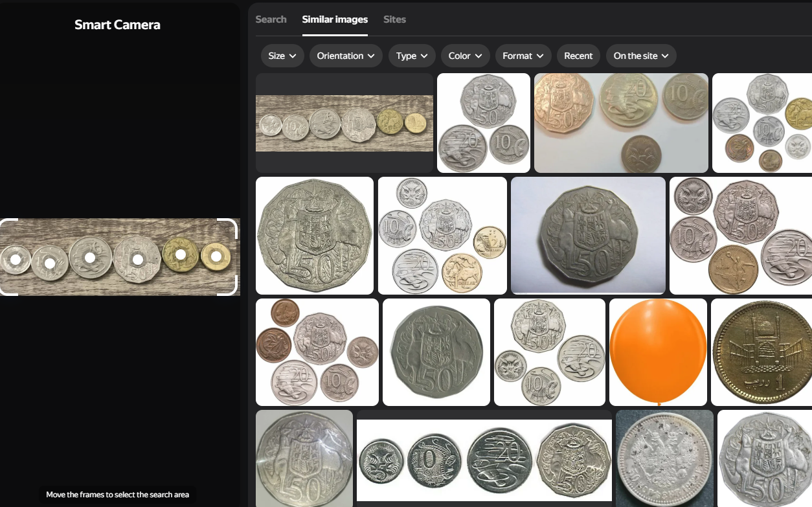
Task: Expand the Format filter dropdown
Action: coord(523,56)
